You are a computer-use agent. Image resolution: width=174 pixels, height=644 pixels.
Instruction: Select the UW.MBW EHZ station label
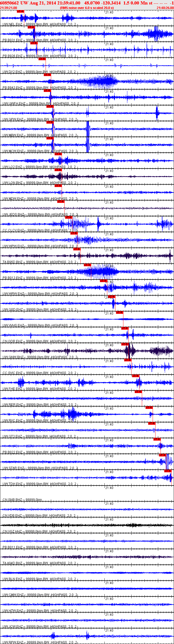(x=13, y=135)
